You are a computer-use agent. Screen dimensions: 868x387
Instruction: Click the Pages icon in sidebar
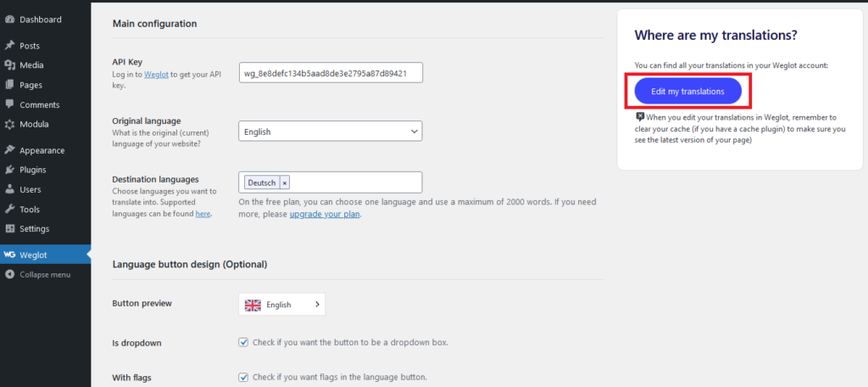(9, 85)
